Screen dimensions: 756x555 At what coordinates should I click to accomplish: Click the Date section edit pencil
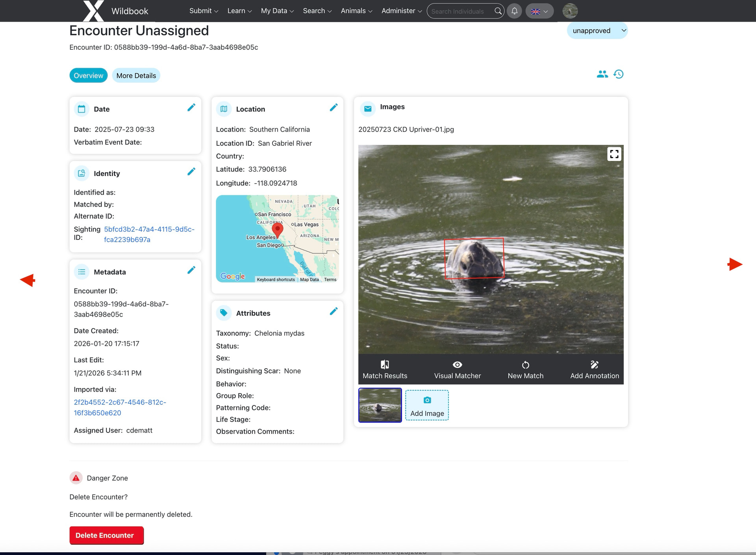pos(191,108)
